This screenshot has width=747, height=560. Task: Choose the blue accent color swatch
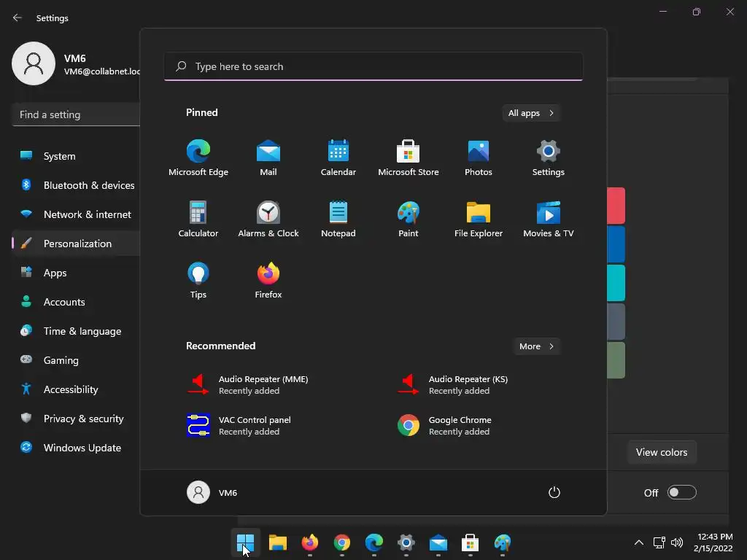point(616,244)
